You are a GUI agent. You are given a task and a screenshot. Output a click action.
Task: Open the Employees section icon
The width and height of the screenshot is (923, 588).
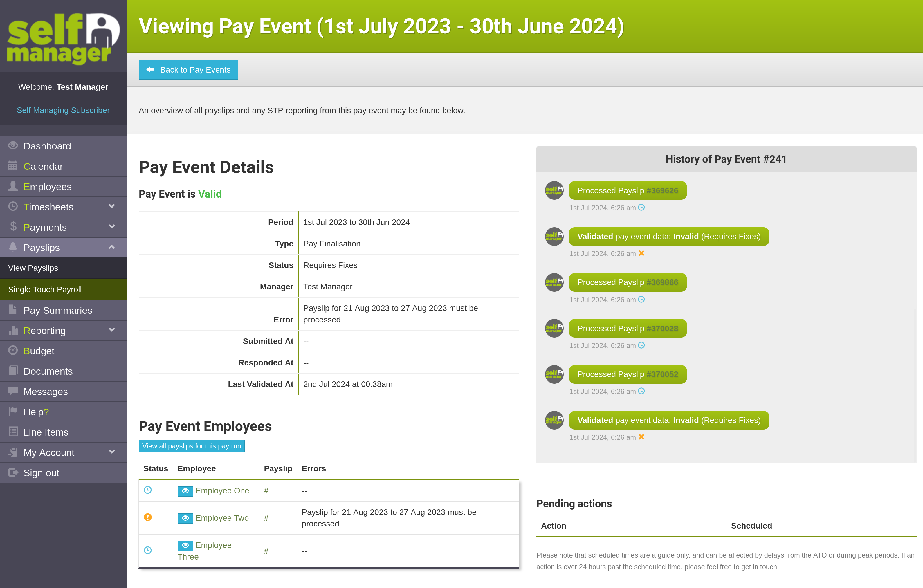(13, 186)
